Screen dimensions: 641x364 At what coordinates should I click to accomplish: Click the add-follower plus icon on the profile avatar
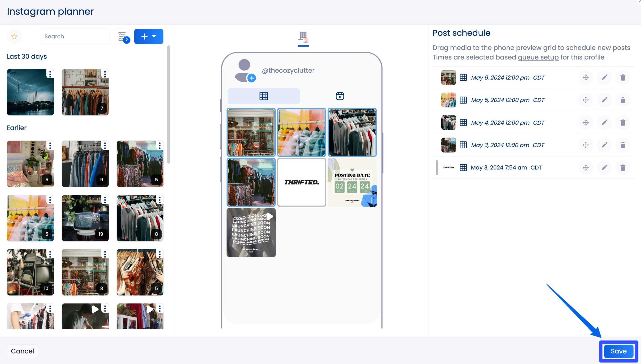[252, 78]
